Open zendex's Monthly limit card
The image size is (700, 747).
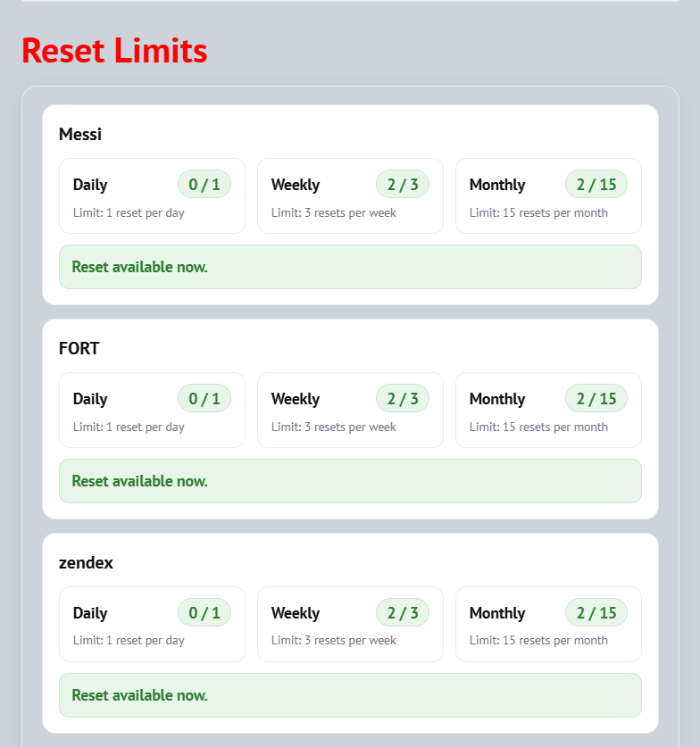pyautogui.click(x=548, y=624)
